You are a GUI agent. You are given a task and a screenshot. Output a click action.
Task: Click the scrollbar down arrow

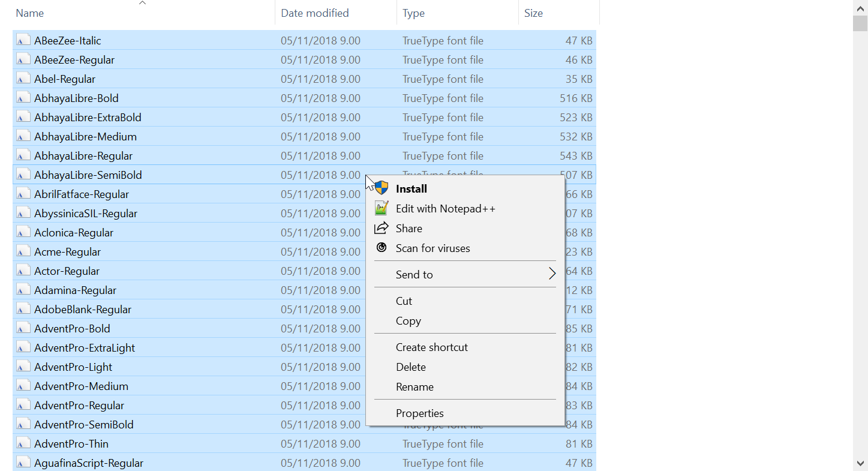click(x=860, y=463)
